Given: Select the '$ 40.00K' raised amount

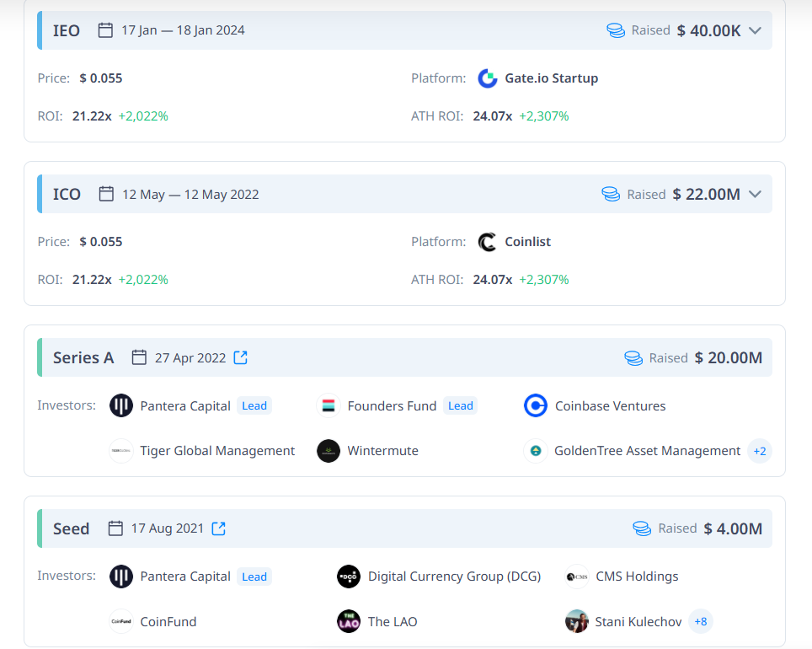Looking at the screenshot, I should tap(709, 30).
